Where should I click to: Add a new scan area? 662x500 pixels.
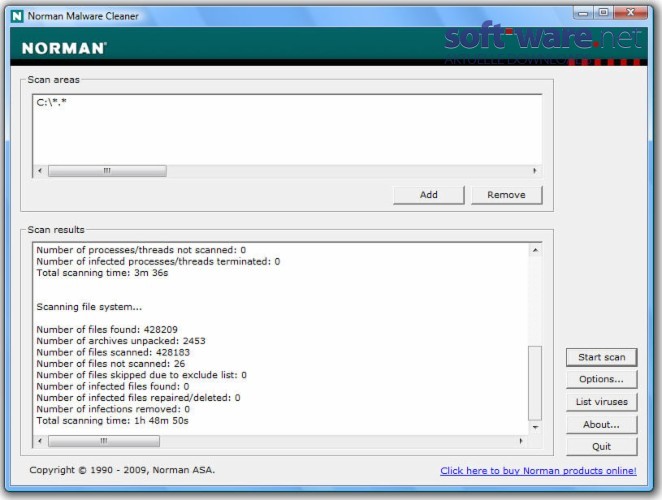point(429,195)
